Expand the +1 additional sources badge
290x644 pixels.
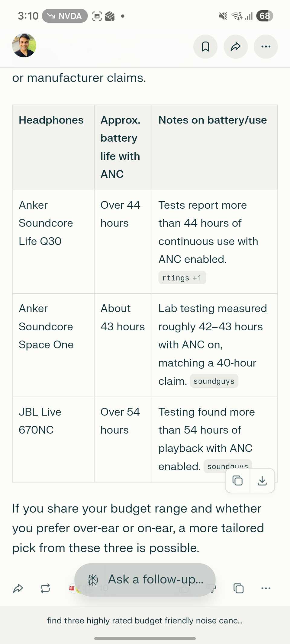coord(197,278)
